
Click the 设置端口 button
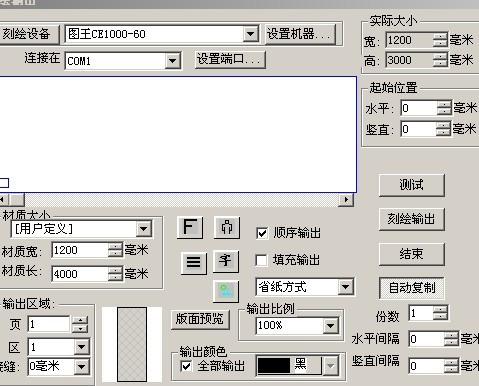(230, 59)
